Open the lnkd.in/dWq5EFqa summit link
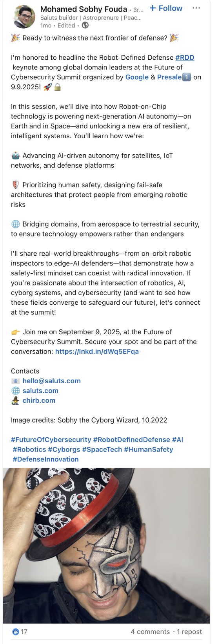The width and height of the screenshot is (218, 644). [x=97, y=351]
